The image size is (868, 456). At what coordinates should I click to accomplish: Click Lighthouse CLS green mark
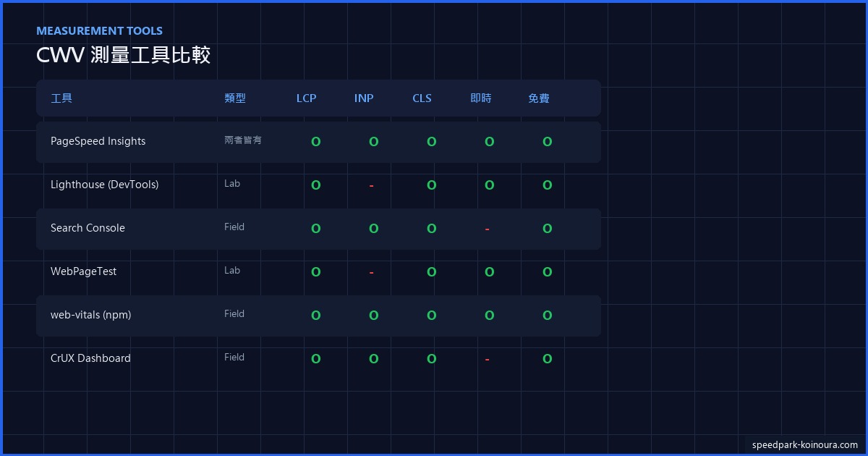tap(431, 185)
